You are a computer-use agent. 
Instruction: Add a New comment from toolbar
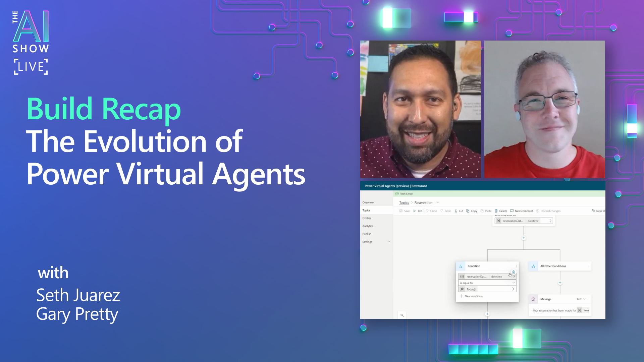pyautogui.click(x=522, y=211)
